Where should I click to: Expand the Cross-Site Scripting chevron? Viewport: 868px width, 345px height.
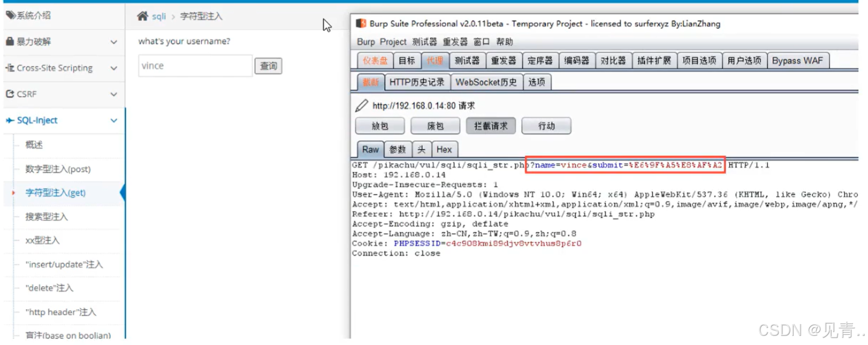[x=113, y=68]
